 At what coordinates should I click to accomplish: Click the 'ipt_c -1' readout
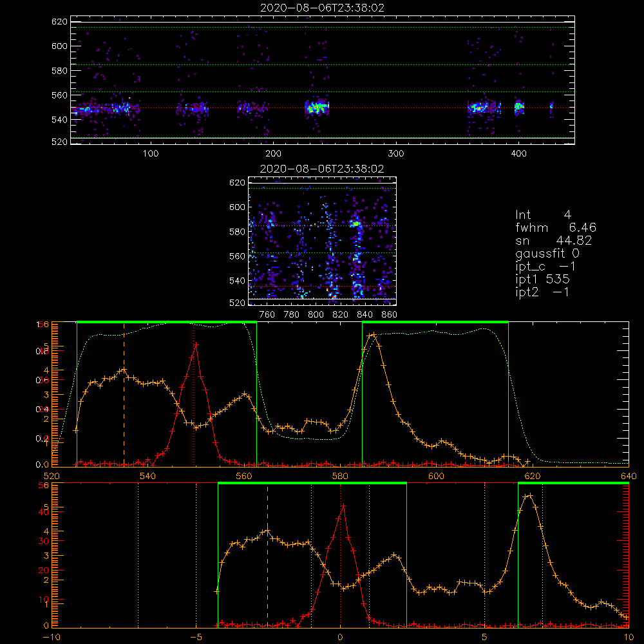coord(545,267)
